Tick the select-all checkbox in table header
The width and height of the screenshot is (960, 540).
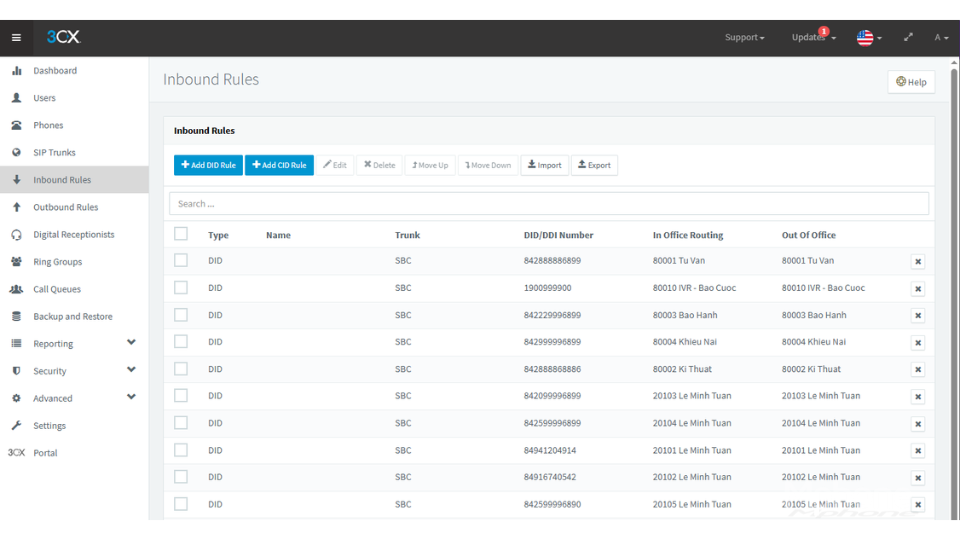tap(181, 234)
